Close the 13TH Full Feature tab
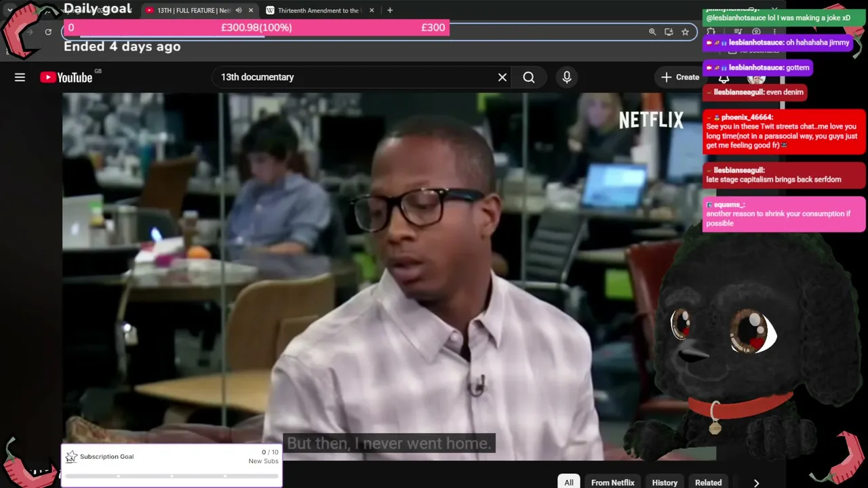The height and width of the screenshot is (488, 868). click(x=251, y=10)
